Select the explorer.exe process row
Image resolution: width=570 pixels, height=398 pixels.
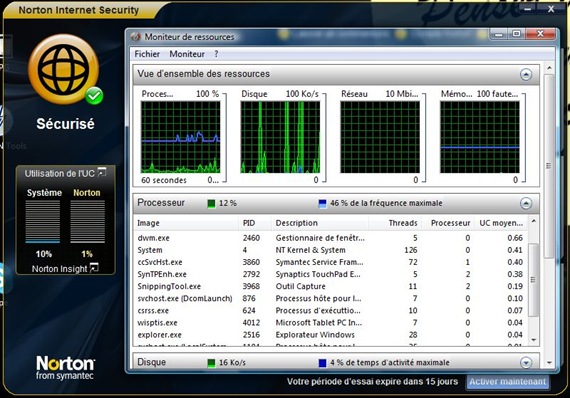tap(330, 335)
